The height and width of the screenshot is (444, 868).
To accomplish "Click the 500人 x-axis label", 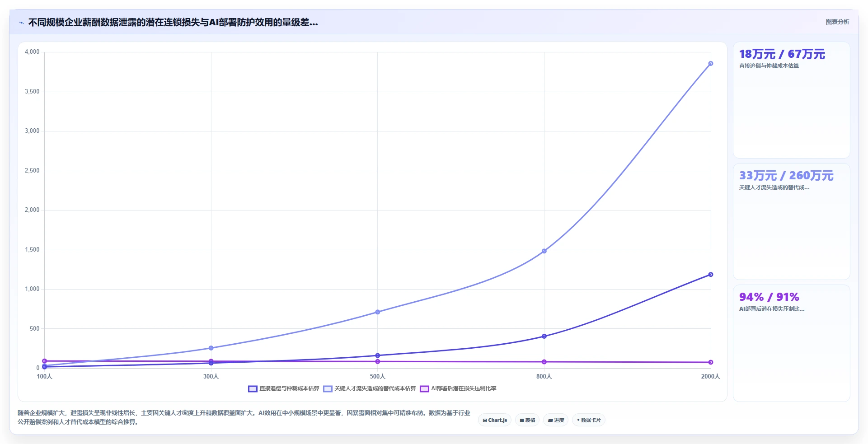I will tap(378, 376).
